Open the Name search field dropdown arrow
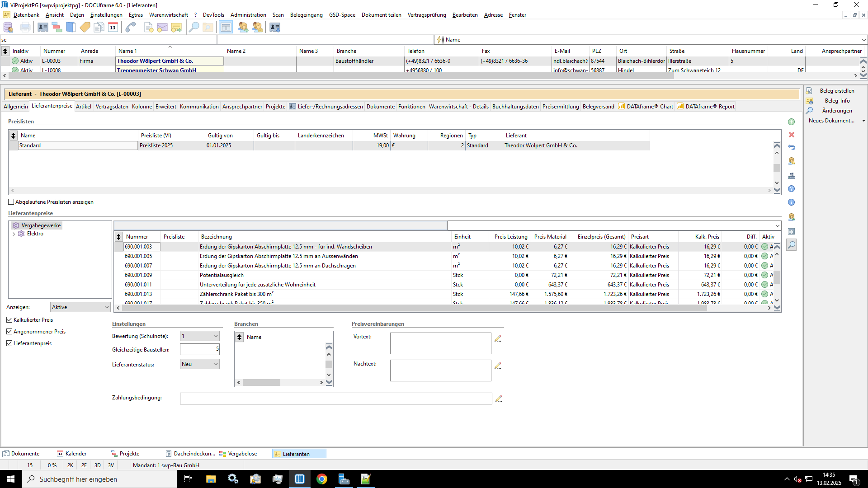Screen dimensions: 868x488 (863, 40)
